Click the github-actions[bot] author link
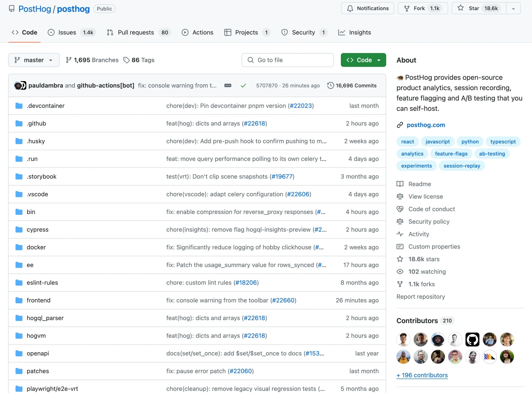 coord(106,86)
